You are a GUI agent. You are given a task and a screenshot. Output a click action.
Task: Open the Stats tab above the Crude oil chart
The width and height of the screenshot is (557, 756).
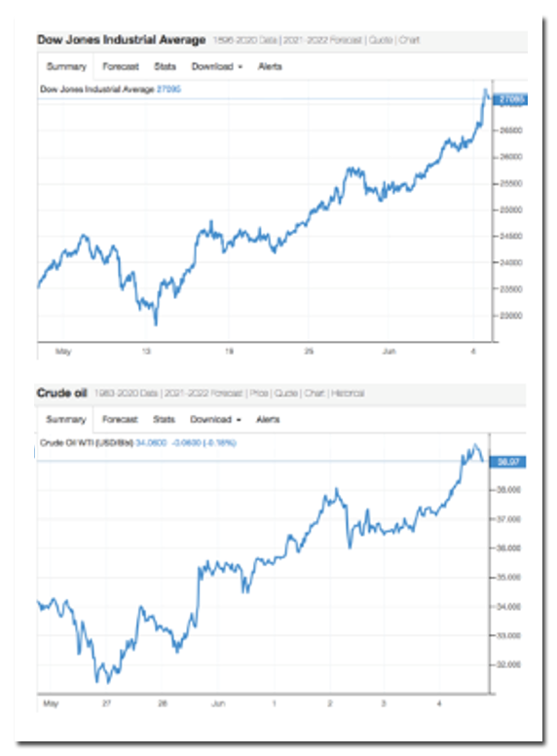[164, 420]
